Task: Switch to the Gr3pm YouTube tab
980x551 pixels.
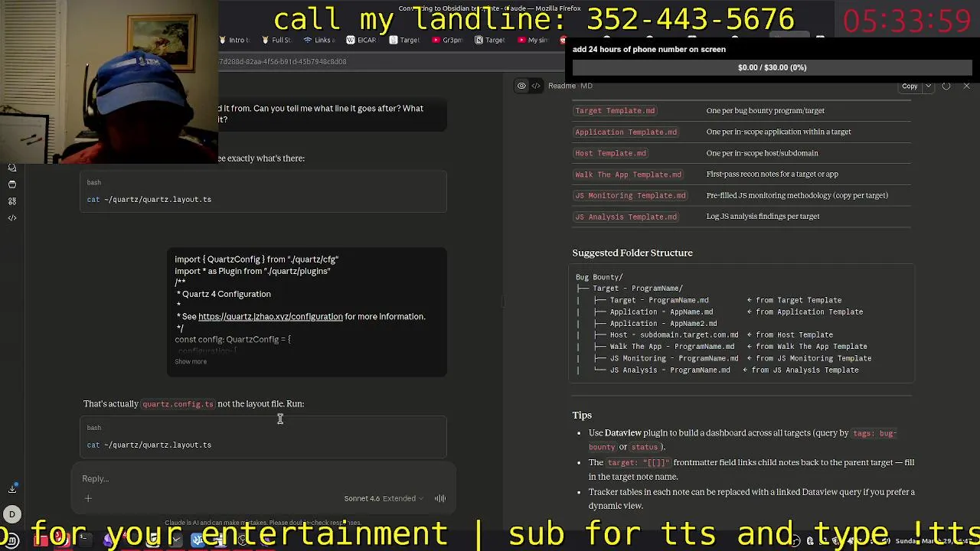Action: coord(447,40)
